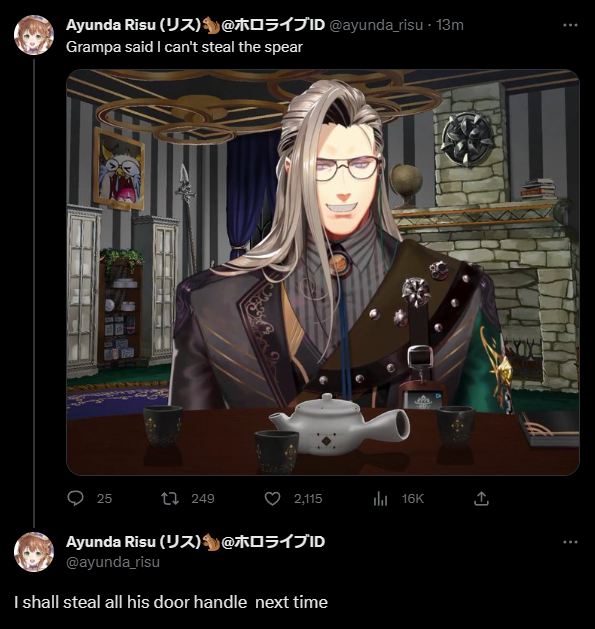Open the 13m timestamp link
This screenshot has width=595, height=629.
coord(449,25)
